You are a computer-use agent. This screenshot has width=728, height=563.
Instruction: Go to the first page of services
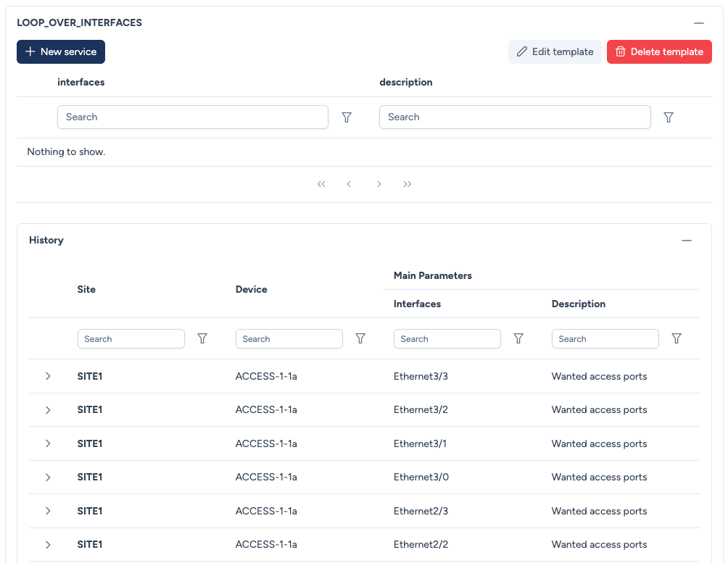321,184
